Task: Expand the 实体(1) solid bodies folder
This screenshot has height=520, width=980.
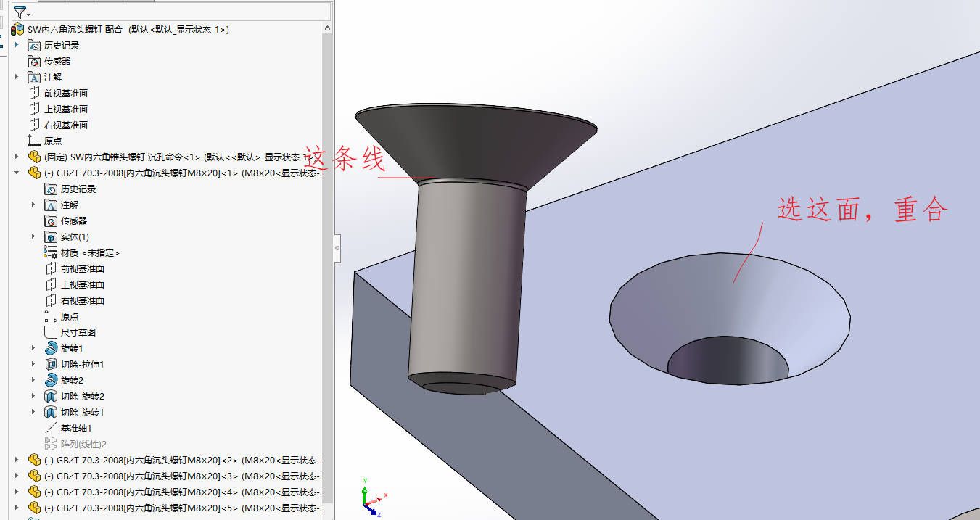Action: click(33, 237)
